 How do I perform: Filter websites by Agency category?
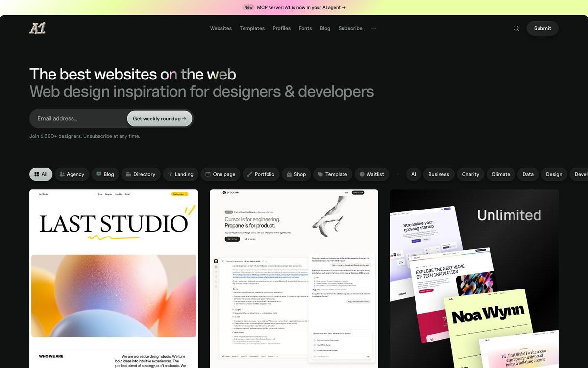point(72,174)
